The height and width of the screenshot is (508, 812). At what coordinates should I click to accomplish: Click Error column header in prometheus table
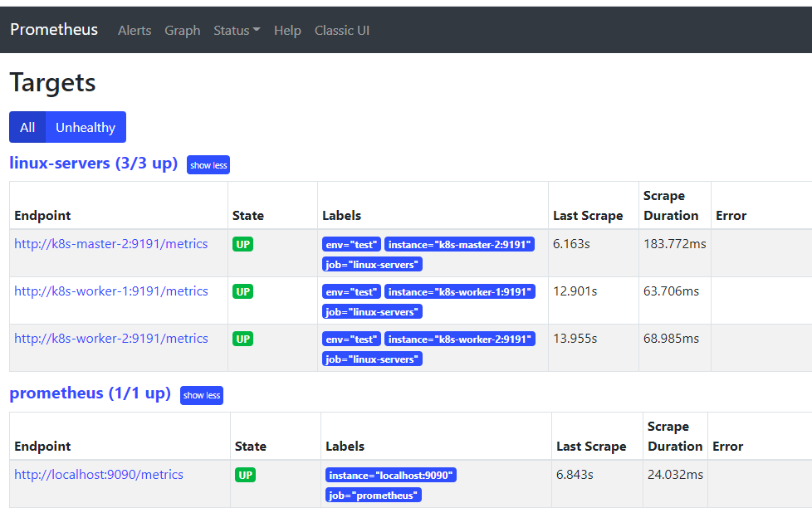(x=727, y=447)
